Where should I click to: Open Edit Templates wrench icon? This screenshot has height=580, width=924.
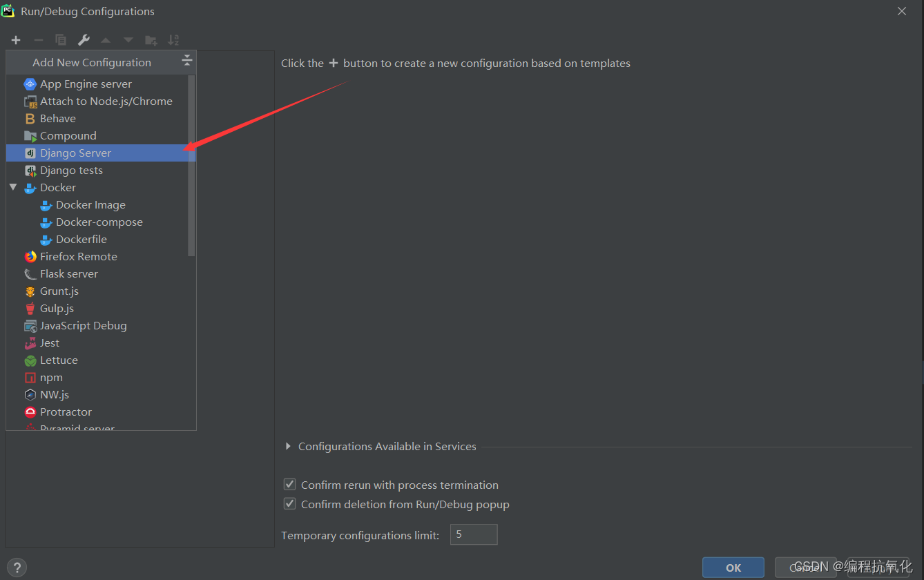point(84,40)
